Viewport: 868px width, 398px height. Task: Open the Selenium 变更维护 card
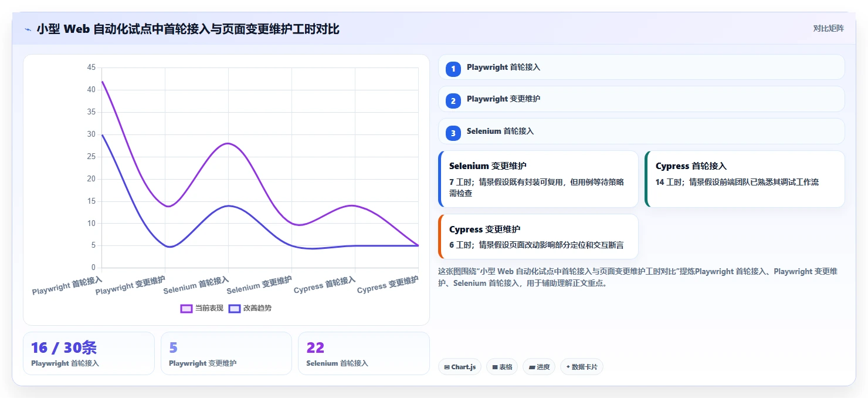[538, 179]
